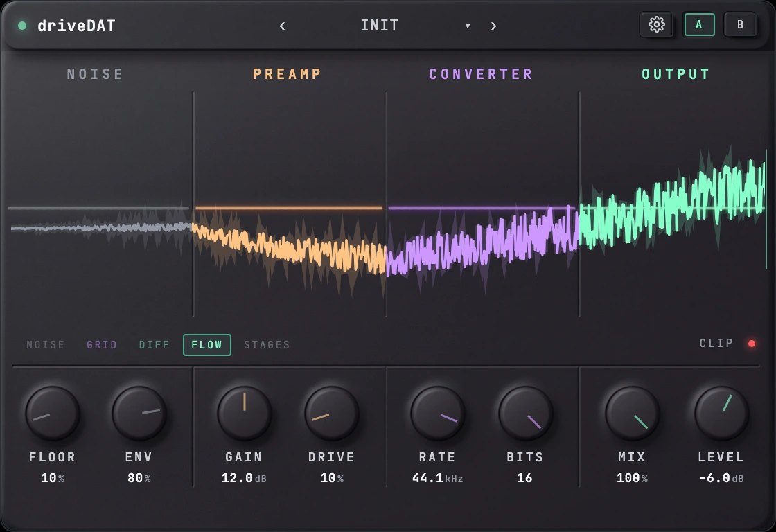Click the FLOOR value 10%
The image size is (776, 532).
click(53, 478)
